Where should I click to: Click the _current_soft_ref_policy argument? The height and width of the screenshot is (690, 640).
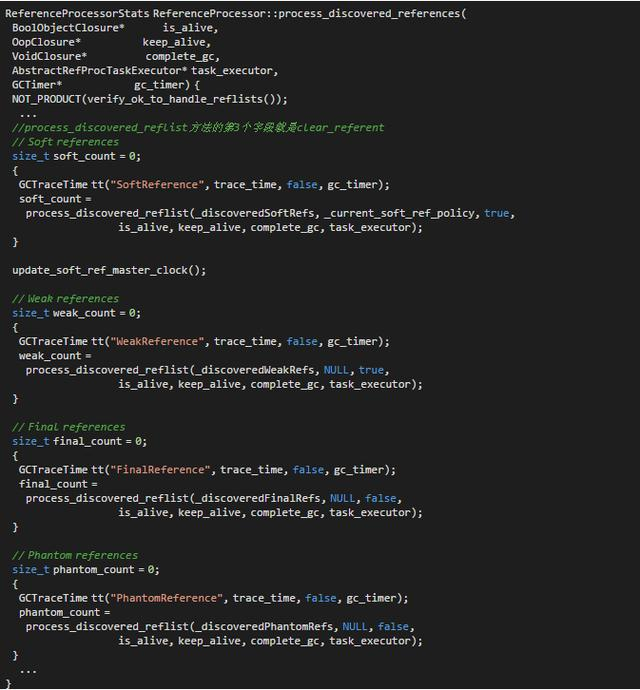[399, 213]
